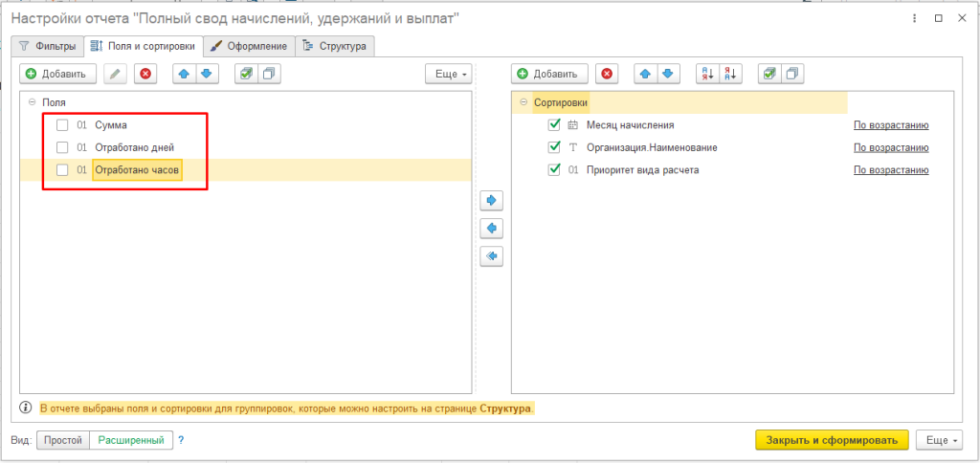Uncheck the Месяц начисления sorting
This screenshot has width=980, height=463.
click(553, 124)
